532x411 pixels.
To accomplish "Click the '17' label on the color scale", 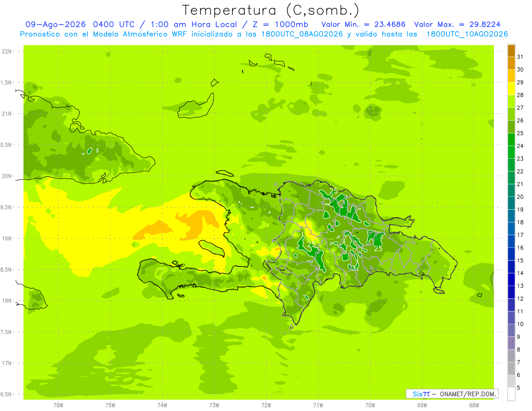I will pos(520,235).
